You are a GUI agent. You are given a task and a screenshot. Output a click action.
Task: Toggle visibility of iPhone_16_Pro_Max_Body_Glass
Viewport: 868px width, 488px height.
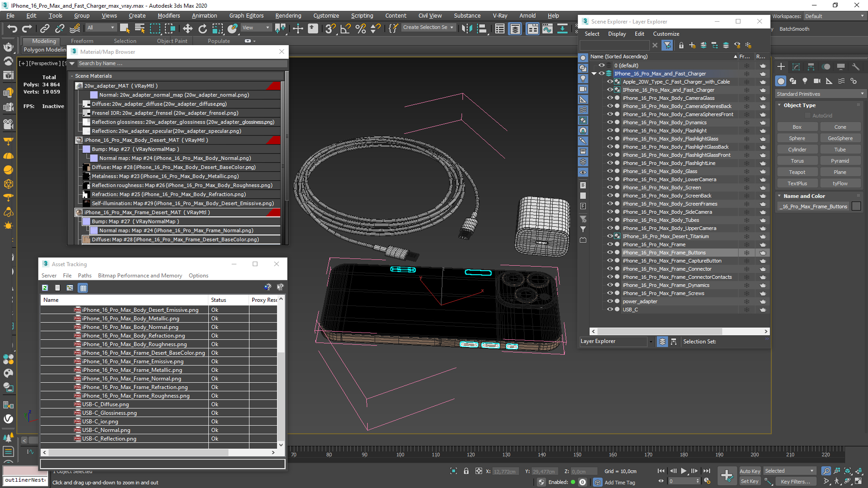pyautogui.click(x=610, y=171)
